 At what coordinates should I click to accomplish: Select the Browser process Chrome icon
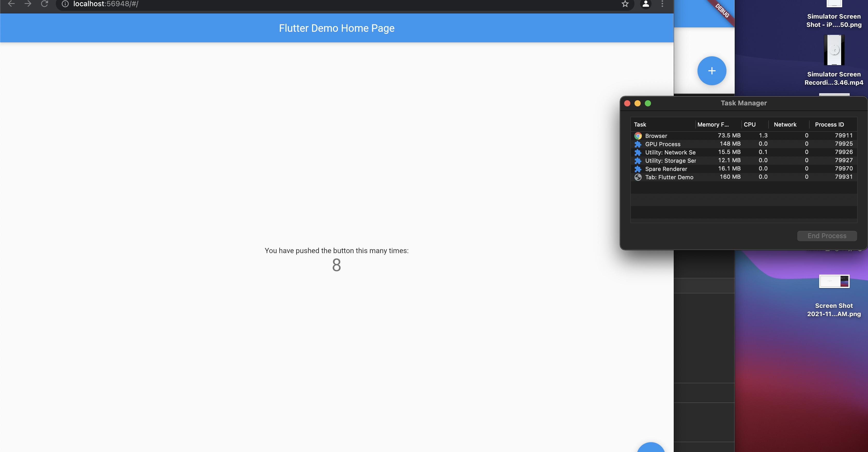(x=638, y=136)
